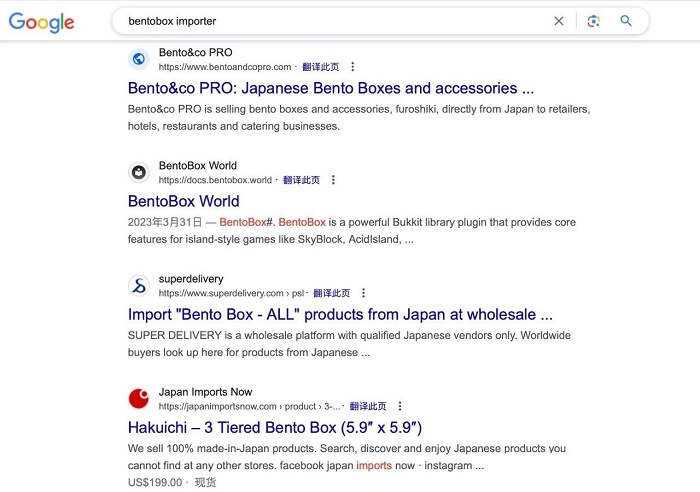
Task: Click the 'Japan Imports Now' site name
Action: pos(205,392)
